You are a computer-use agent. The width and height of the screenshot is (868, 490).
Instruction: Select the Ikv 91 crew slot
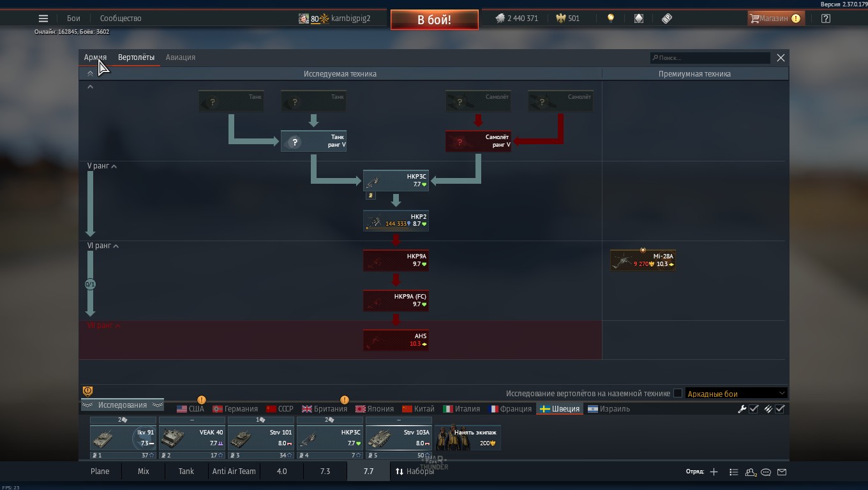pos(123,438)
